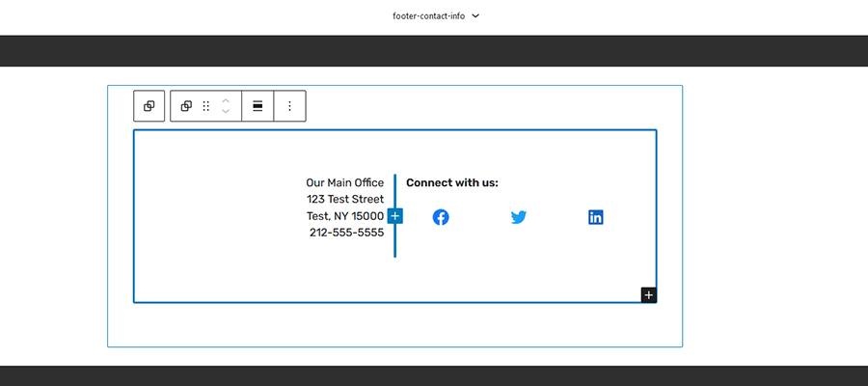Click the black add block plus button

point(649,294)
